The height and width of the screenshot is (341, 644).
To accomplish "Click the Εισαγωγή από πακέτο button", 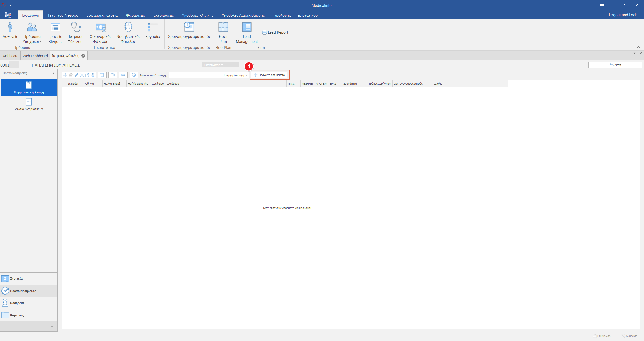I will (x=269, y=75).
